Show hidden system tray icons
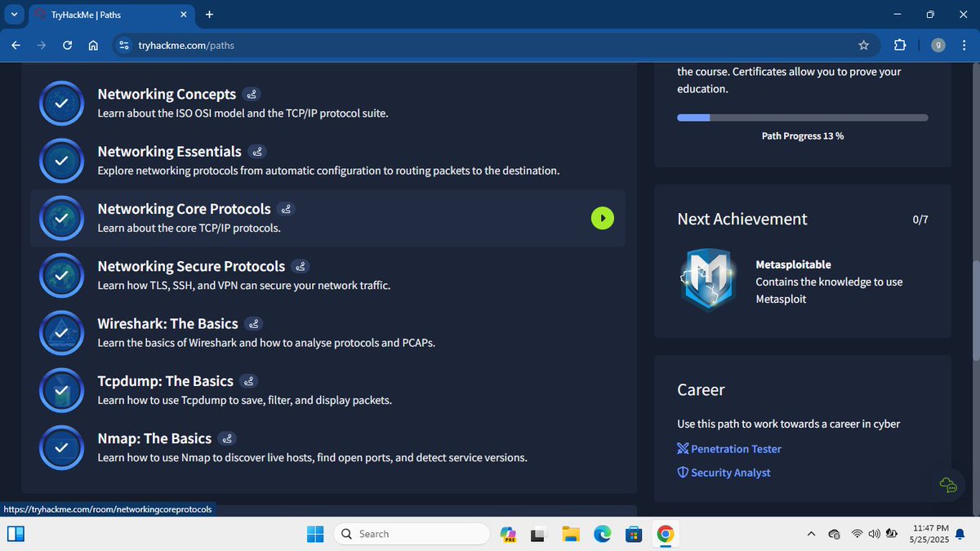Viewport: 980px width, 551px height. point(811,534)
